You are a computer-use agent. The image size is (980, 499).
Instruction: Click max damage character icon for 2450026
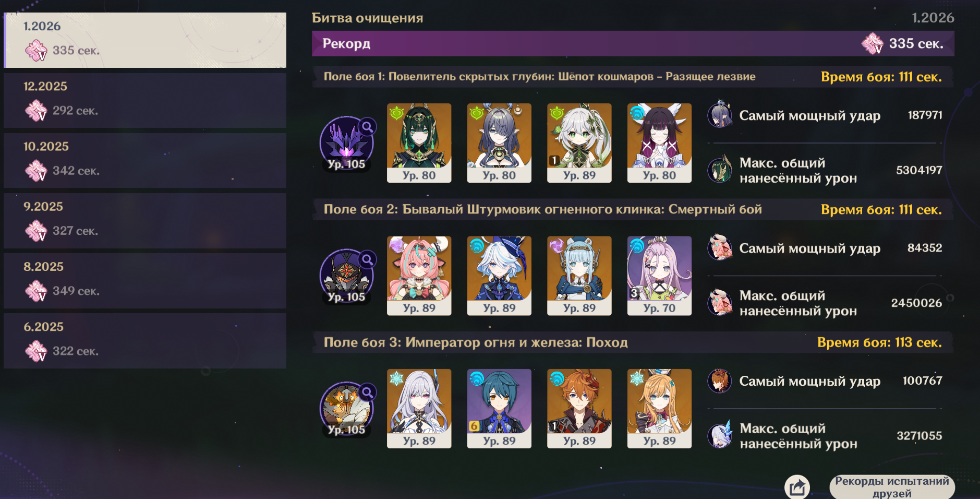point(720,303)
